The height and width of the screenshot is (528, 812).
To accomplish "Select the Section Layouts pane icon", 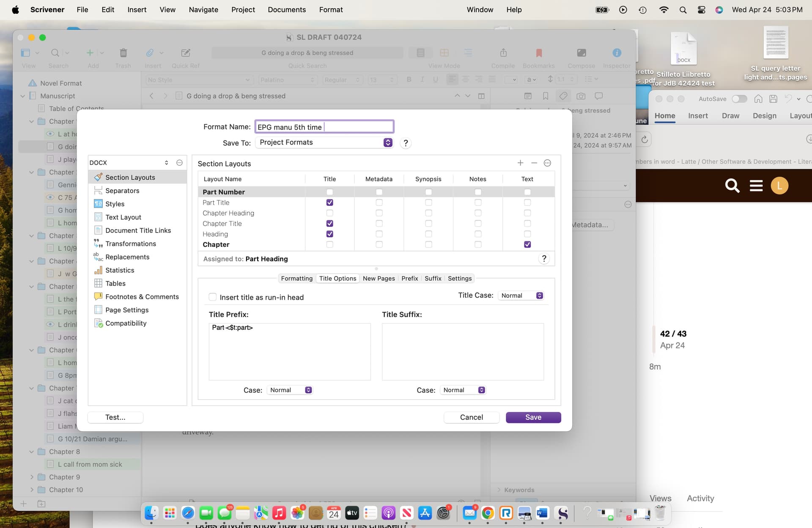I will 98,177.
